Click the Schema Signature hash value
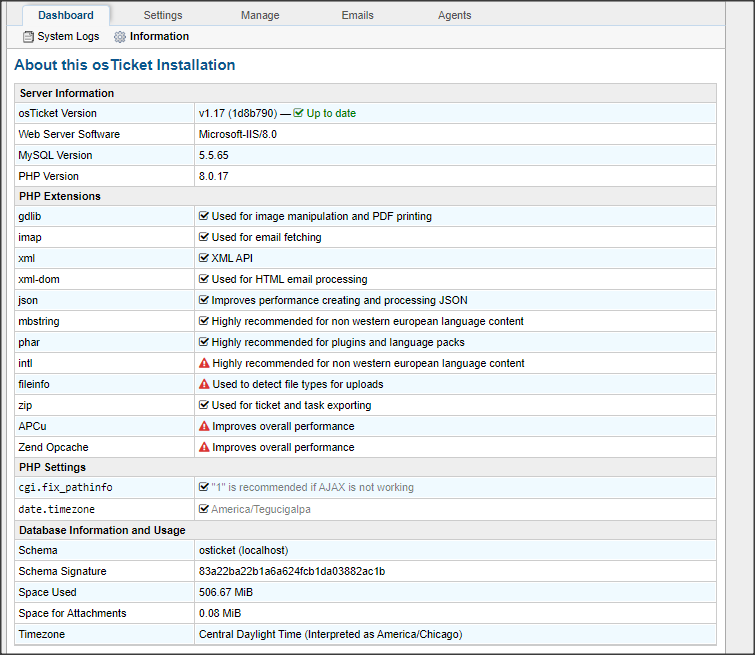The height and width of the screenshot is (655, 755). [292, 571]
